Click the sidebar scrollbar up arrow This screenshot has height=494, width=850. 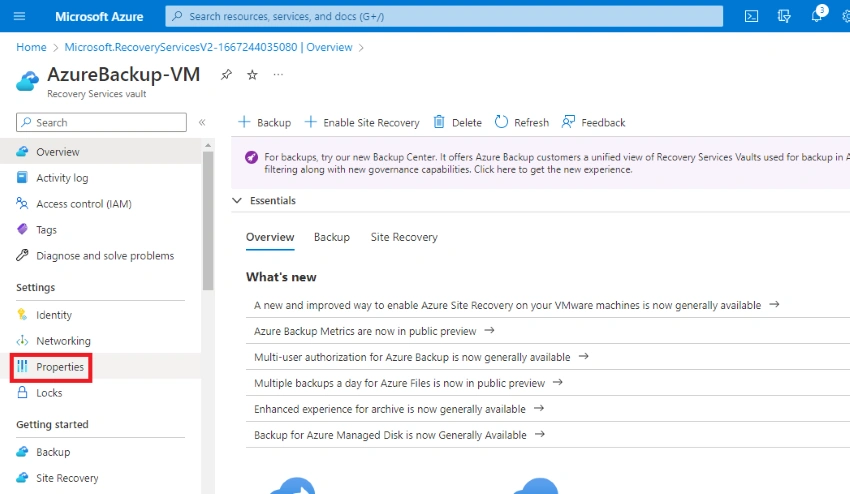pyautogui.click(x=208, y=145)
